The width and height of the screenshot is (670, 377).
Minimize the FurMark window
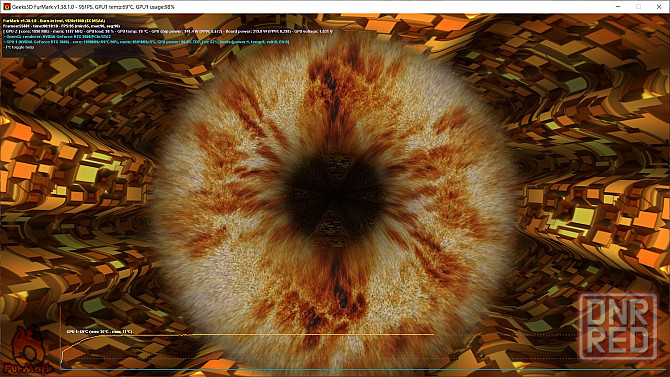618,7
